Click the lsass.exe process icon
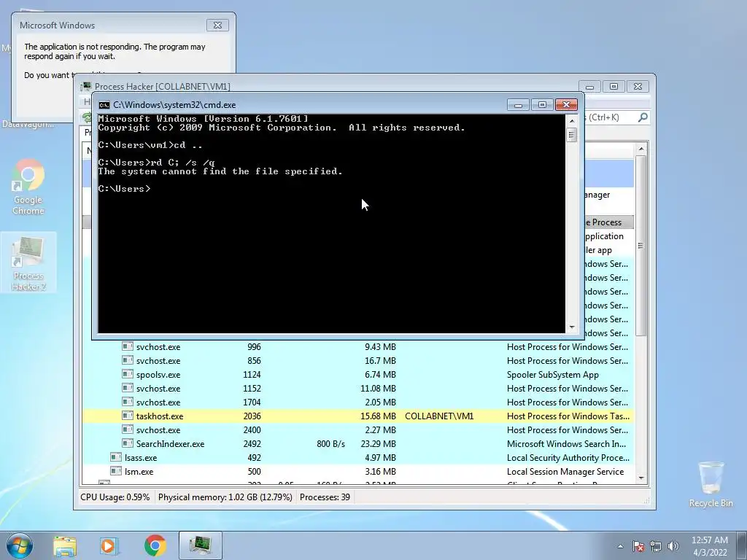 (x=116, y=456)
